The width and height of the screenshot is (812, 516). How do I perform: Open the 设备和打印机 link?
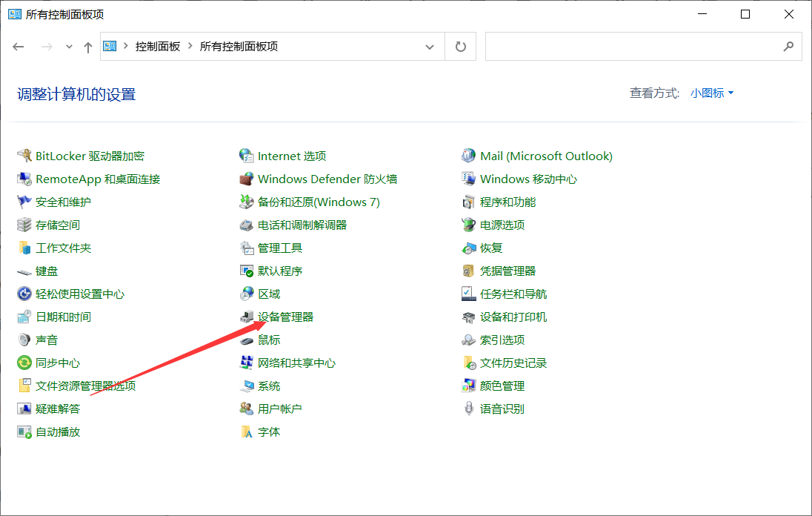click(513, 317)
